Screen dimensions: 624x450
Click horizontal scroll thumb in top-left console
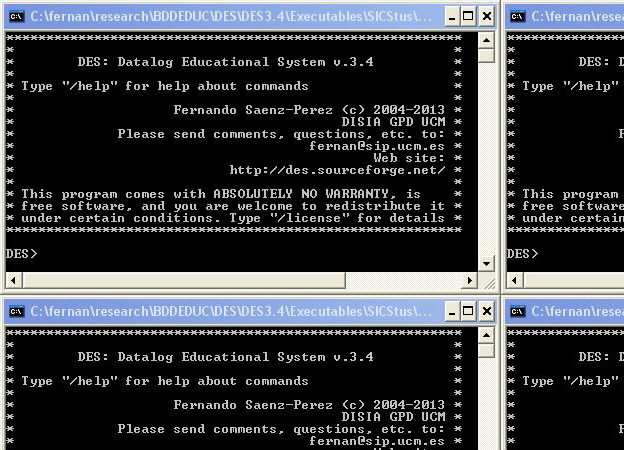click(184, 280)
